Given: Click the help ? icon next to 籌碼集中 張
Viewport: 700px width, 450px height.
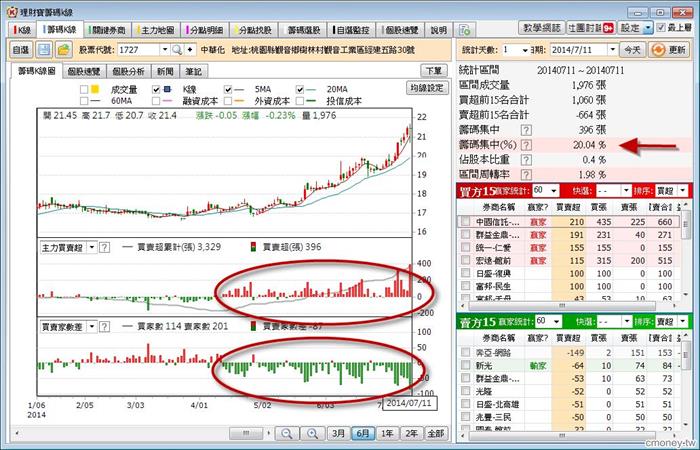Looking at the screenshot, I should pyautogui.click(x=527, y=130).
